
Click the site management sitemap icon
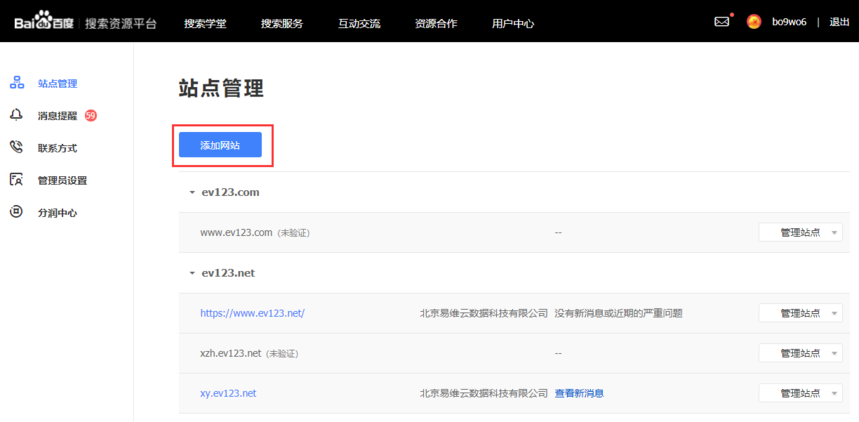(x=16, y=83)
